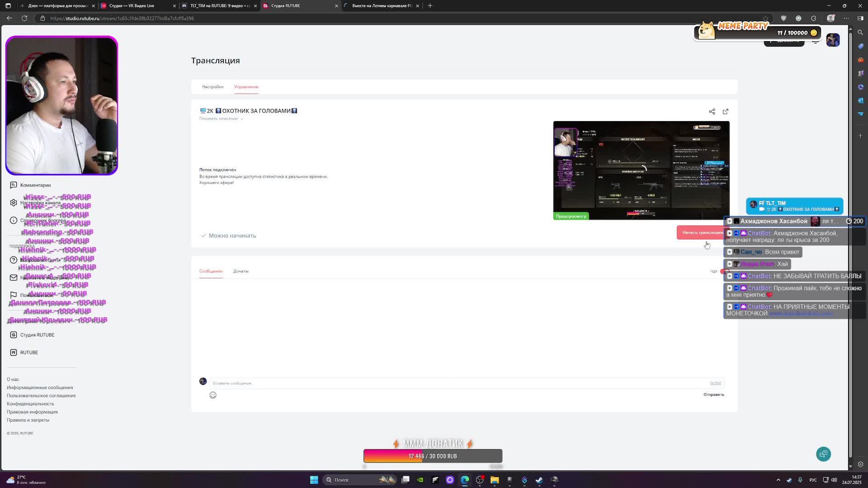Open Правила и запреты footer link

[28, 420]
